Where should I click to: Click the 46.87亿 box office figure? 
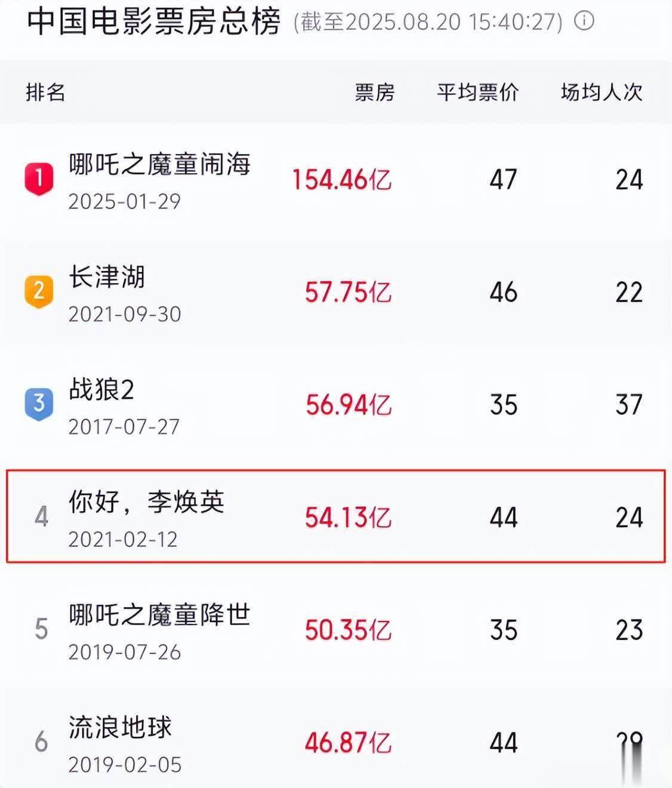[x=348, y=743]
